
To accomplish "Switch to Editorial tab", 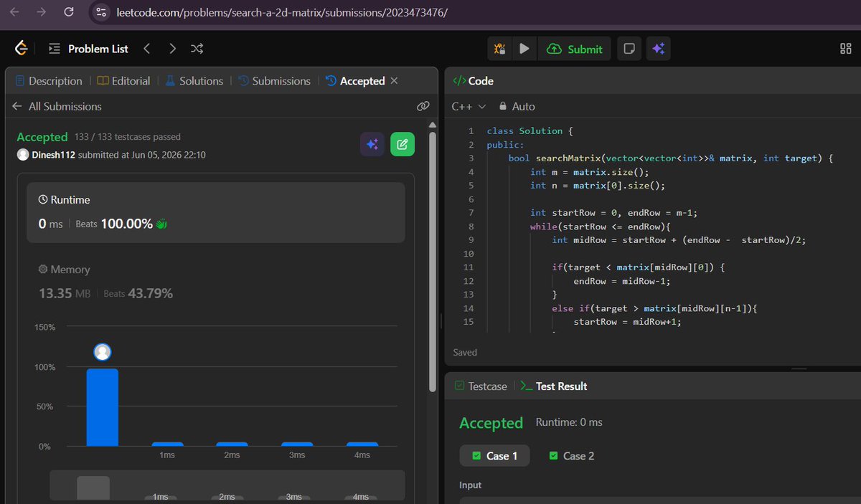I will coord(123,81).
